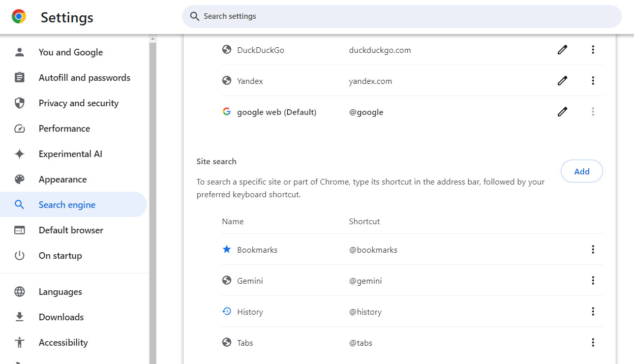Open more actions for Bookmarks shortcut
The width and height of the screenshot is (634, 364).
(593, 250)
